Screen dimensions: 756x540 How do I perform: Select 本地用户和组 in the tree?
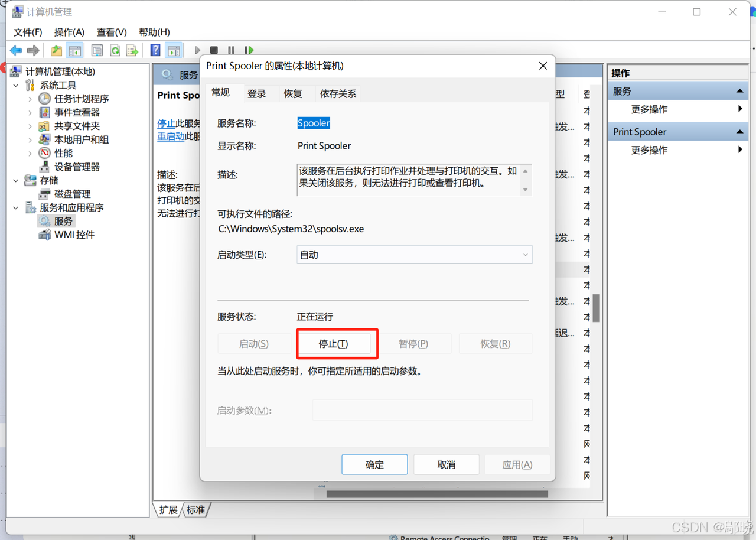[82, 139]
